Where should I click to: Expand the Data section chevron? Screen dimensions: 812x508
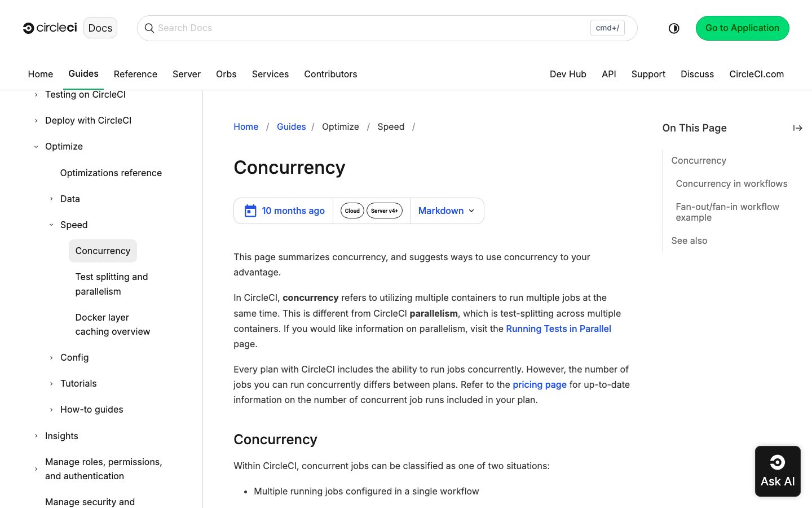click(x=51, y=199)
